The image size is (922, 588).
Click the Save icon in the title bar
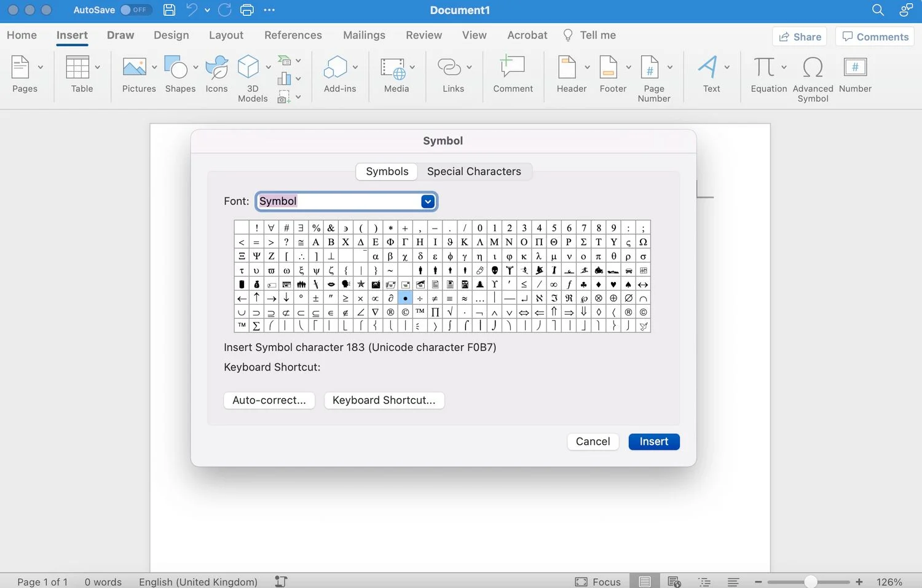click(x=170, y=10)
